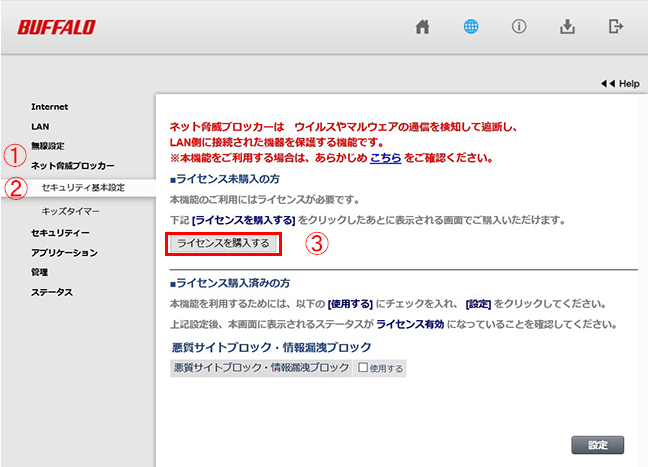Open 無線設定 in the sidebar
The width and height of the screenshot is (650, 467).
pyautogui.click(x=47, y=145)
